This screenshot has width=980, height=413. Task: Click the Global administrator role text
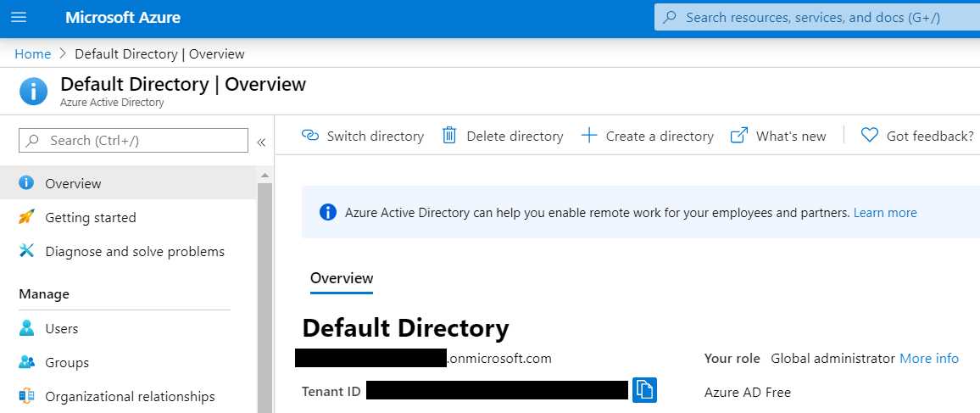point(832,359)
